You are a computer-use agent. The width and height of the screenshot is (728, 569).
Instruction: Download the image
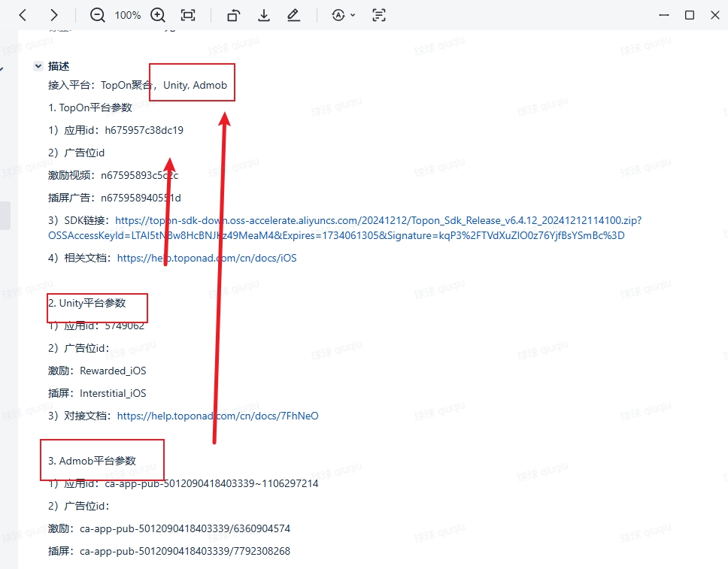tap(264, 15)
